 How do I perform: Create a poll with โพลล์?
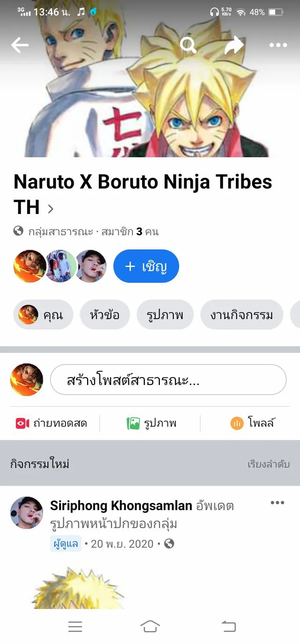(x=253, y=423)
